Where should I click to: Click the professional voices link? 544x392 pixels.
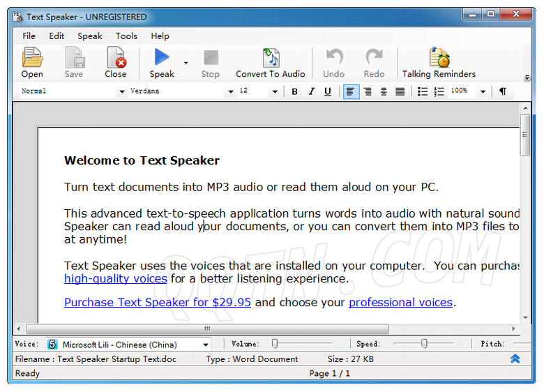(x=400, y=302)
